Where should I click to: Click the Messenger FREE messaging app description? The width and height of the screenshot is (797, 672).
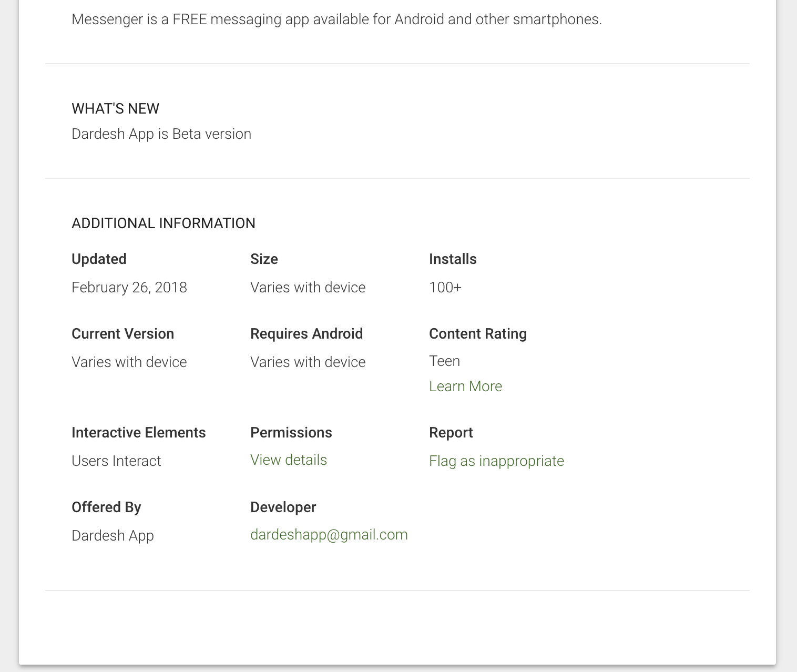tap(336, 19)
